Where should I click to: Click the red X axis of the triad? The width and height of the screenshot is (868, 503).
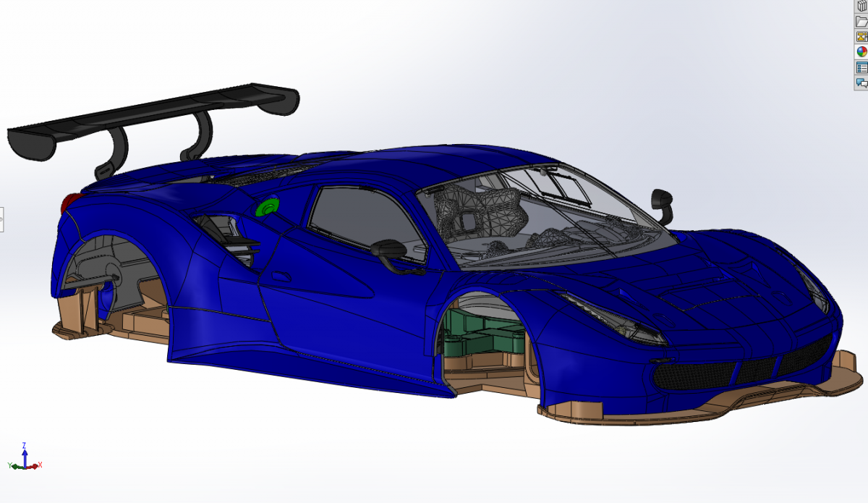pos(33,465)
